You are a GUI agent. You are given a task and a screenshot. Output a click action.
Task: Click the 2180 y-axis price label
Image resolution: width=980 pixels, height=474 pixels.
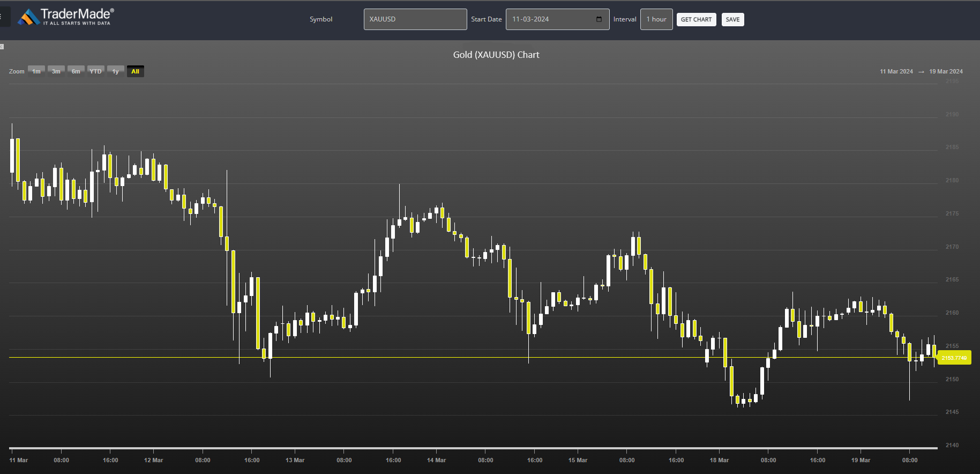[952, 180]
